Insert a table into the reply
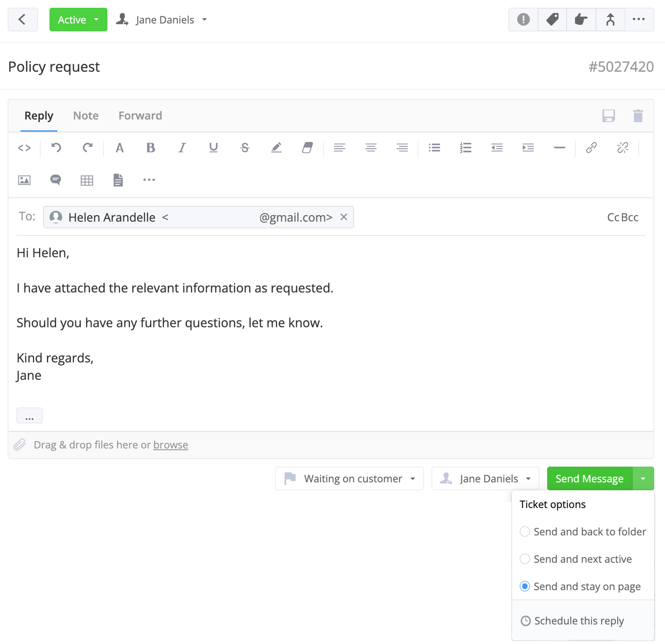 [87, 180]
